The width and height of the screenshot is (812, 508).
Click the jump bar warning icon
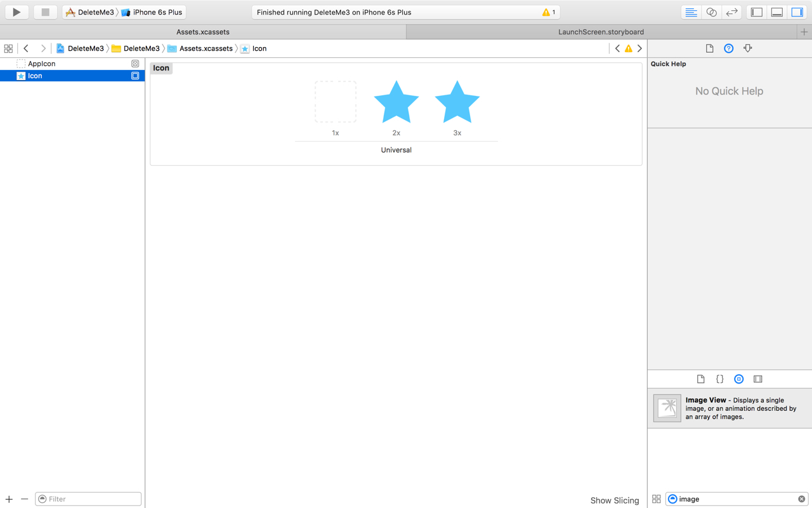[629, 48]
